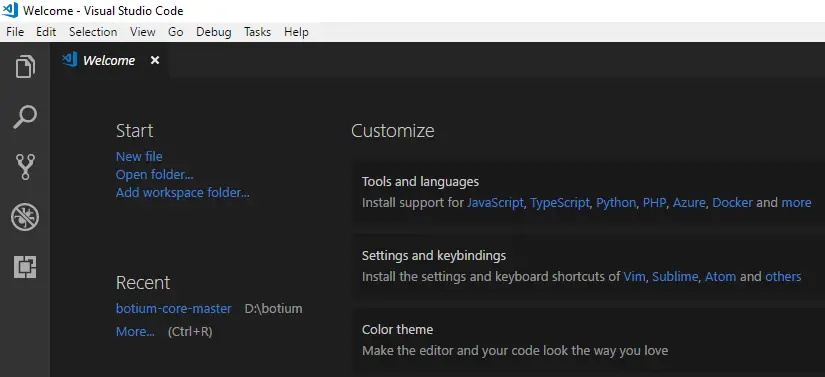The width and height of the screenshot is (825, 377).
Task: Open the Debug menu
Action: tap(214, 32)
